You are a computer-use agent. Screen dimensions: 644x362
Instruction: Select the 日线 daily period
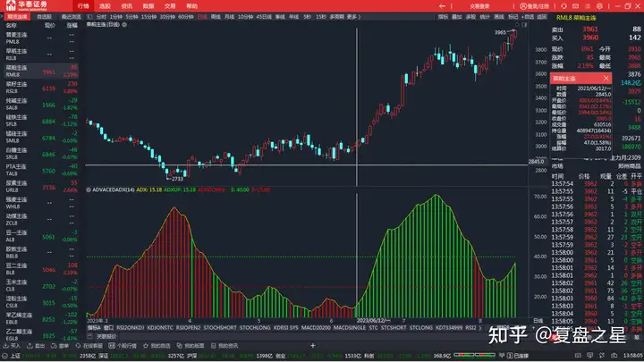pyautogui.click(x=202, y=17)
